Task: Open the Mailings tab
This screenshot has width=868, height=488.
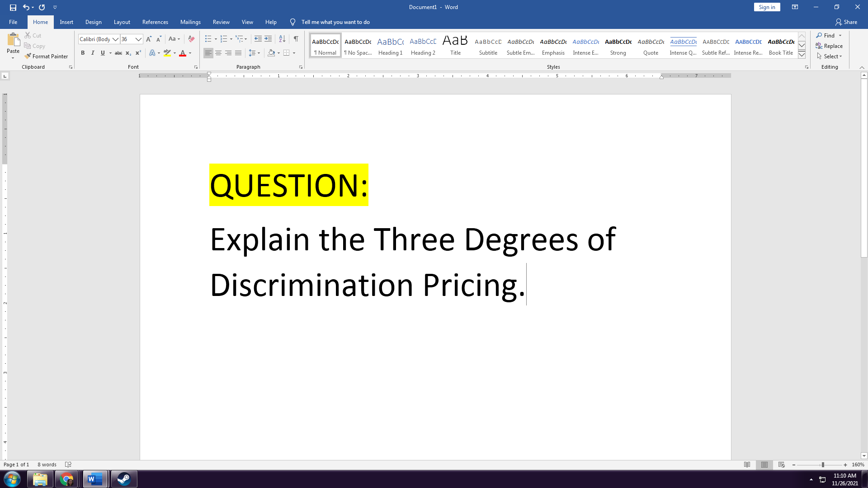Action: (190, 22)
